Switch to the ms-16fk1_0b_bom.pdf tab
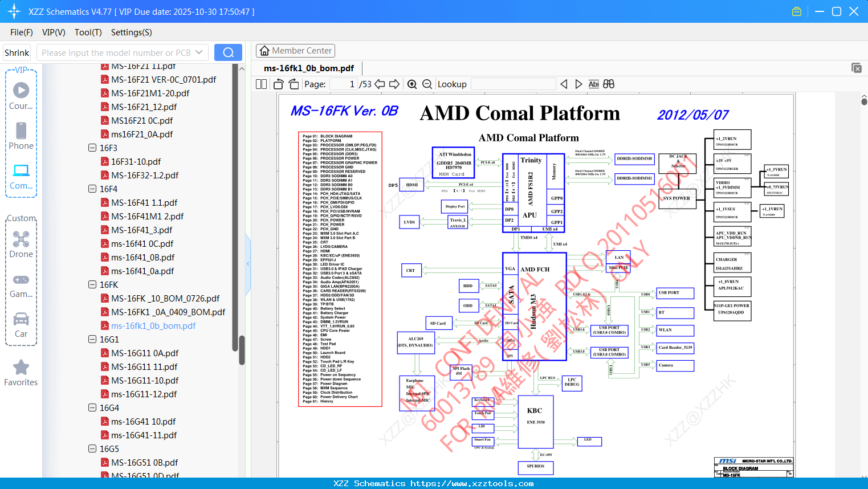This screenshot has width=868, height=489. point(310,68)
